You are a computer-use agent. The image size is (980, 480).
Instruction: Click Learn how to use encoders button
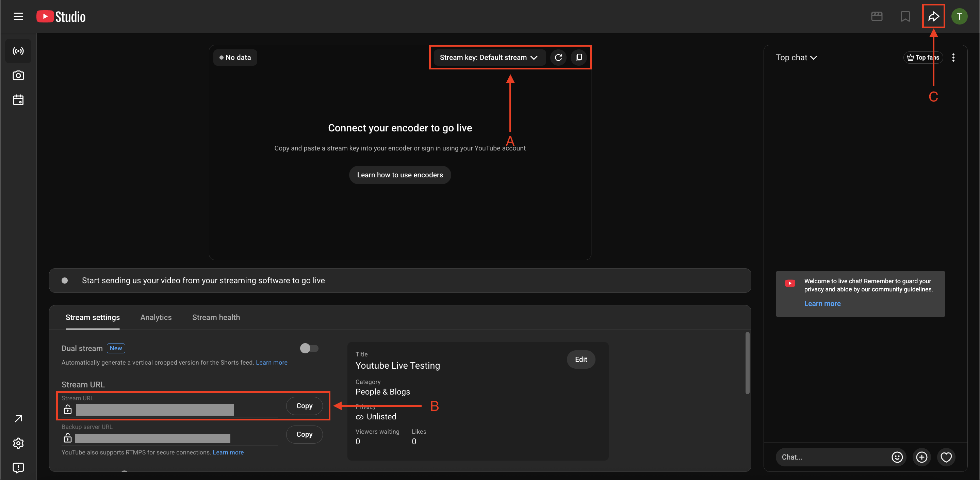click(x=400, y=175)
